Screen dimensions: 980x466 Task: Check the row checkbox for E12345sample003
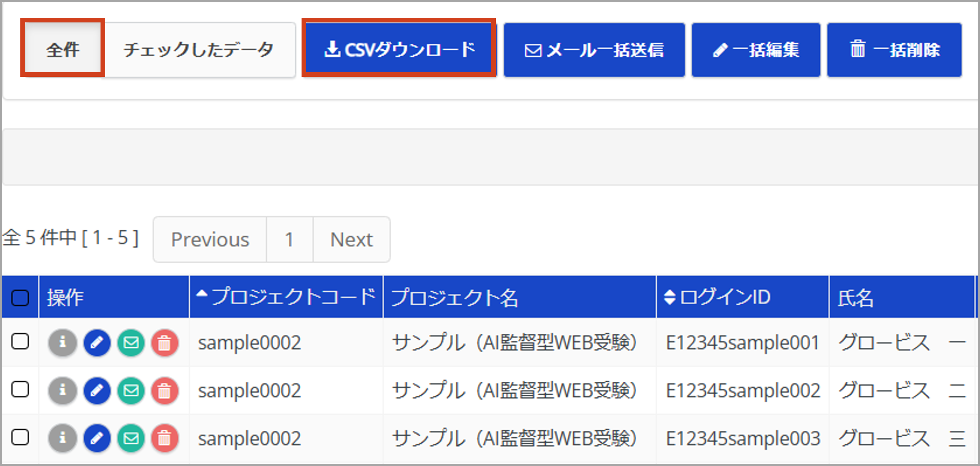(20, 437)
